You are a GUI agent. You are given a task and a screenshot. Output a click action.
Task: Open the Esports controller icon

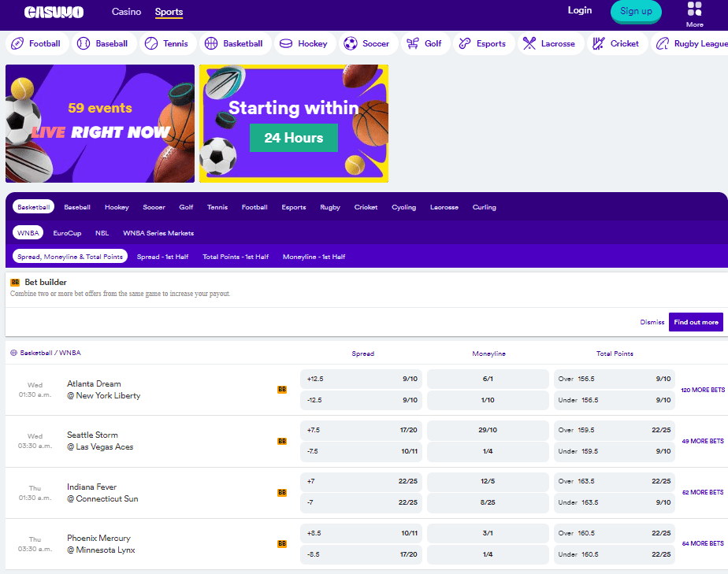coord(466,43)
